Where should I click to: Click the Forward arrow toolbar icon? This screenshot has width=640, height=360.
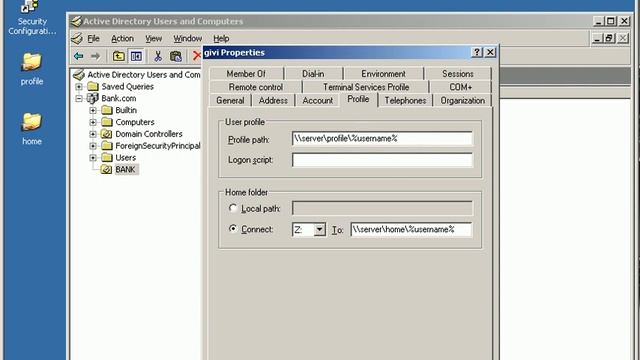point(96,56)
